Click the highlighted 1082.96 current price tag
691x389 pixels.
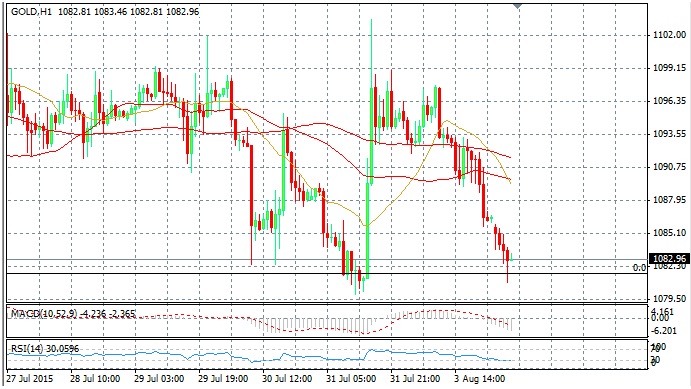coord(669,259)
